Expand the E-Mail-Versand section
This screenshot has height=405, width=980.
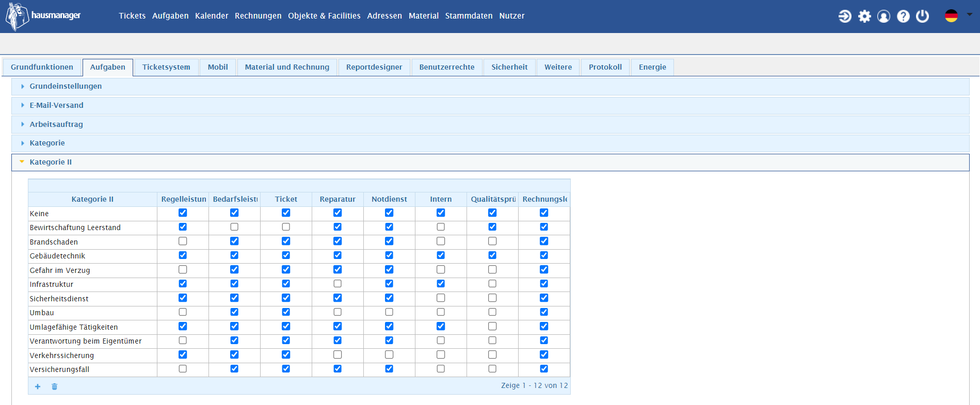click(x=490, y=105)
